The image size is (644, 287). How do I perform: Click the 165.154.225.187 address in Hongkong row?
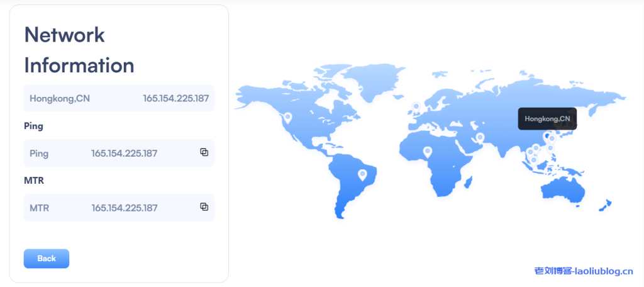click(x=175, y=98)
